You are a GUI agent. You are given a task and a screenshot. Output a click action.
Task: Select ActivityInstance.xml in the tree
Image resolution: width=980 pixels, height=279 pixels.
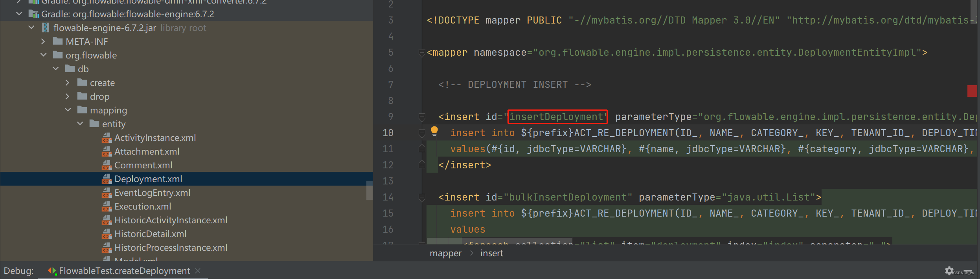pyautogui.click(x=155, y=138)
